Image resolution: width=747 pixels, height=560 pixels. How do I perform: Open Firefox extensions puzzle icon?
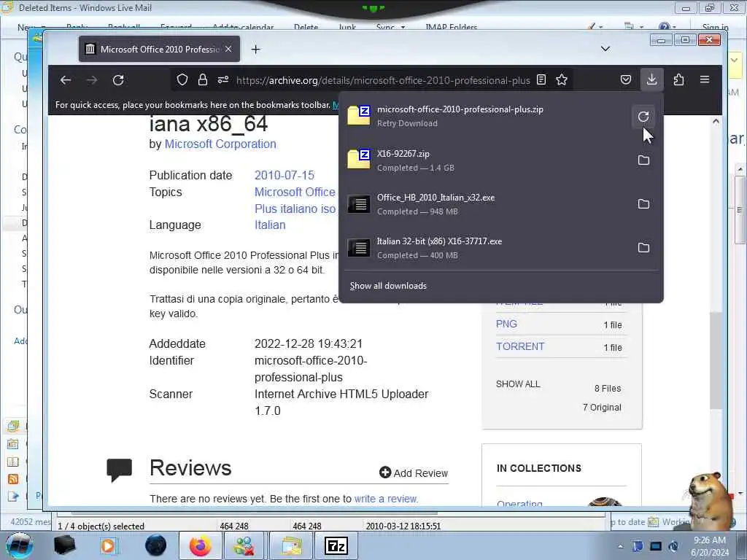[679, 80]
